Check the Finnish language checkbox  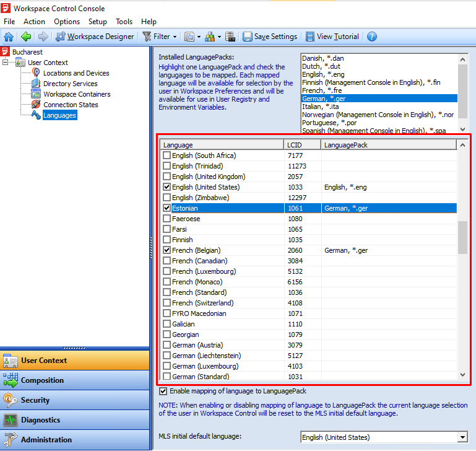[167, 240]
